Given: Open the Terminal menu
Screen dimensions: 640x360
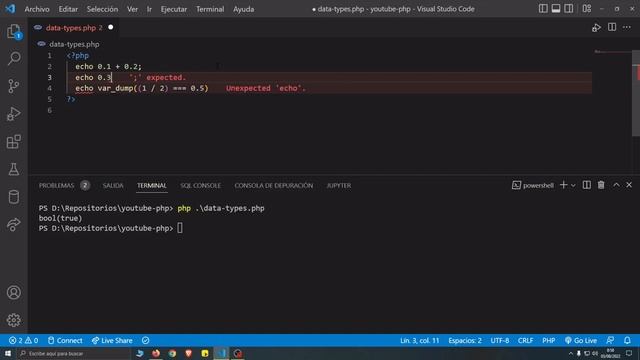Looking at the screenshot, I should 210,9.
